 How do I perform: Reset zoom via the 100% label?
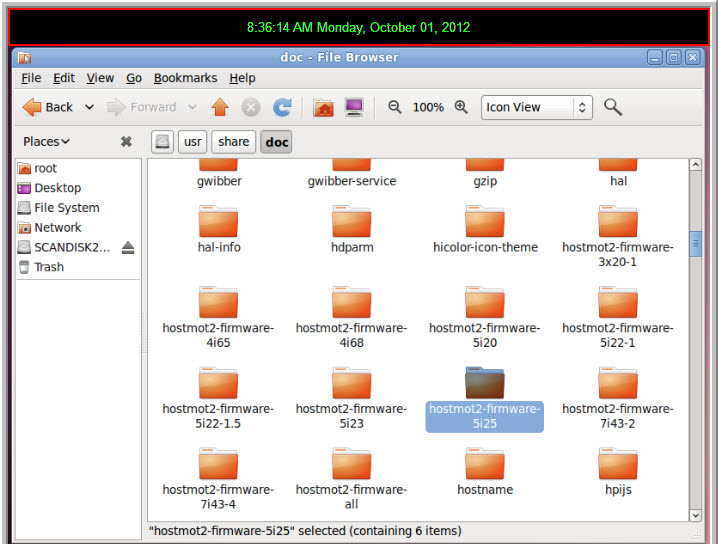[x=428, y=107]
